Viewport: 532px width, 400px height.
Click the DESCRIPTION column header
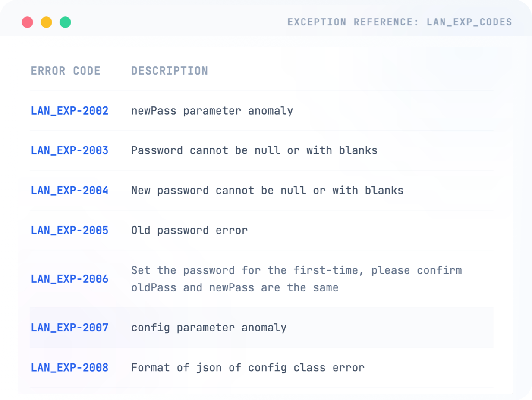point(170,71)
